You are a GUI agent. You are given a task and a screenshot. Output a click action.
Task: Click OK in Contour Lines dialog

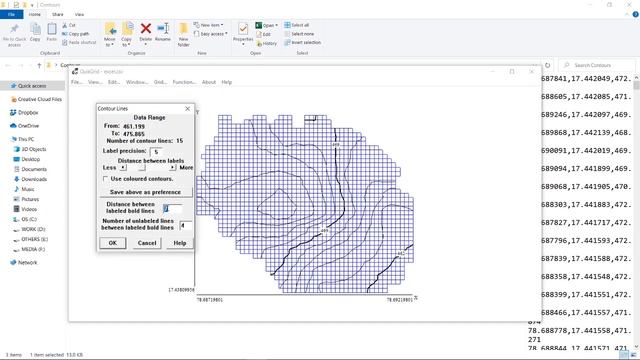(x=113, y=243)
